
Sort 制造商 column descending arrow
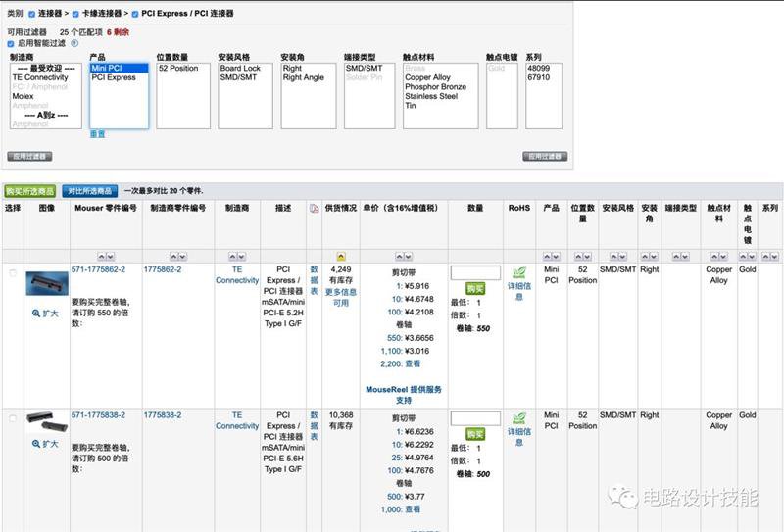241,257
